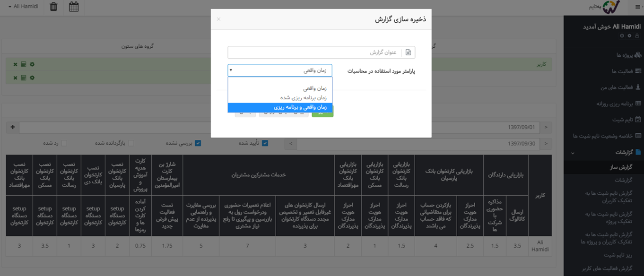644x276 pixels.
Task: Open the calendar icon in the top toolbar
Action: tap(74, 8)
